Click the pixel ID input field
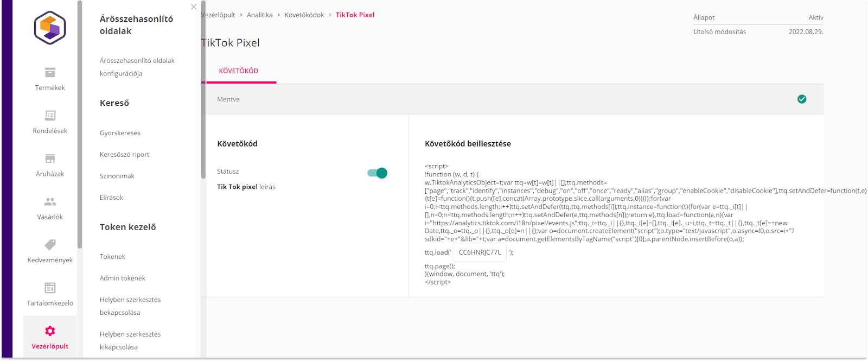868x361 pixels. coord(480,252)
